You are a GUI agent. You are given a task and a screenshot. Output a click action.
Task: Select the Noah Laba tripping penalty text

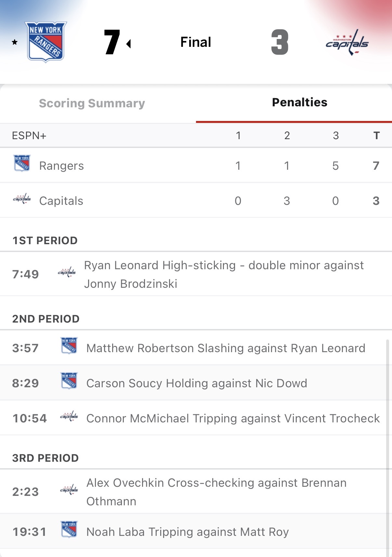tap(188, 532)
